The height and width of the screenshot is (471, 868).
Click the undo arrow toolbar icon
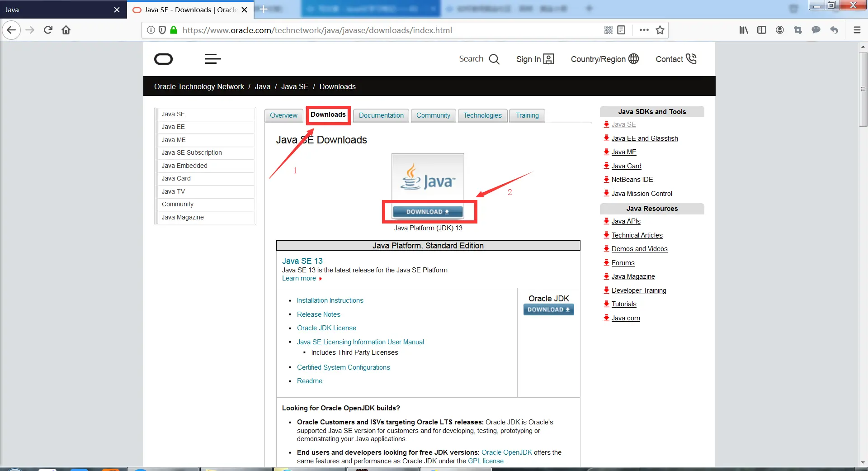pyautogui.click(x=834, y=30)
